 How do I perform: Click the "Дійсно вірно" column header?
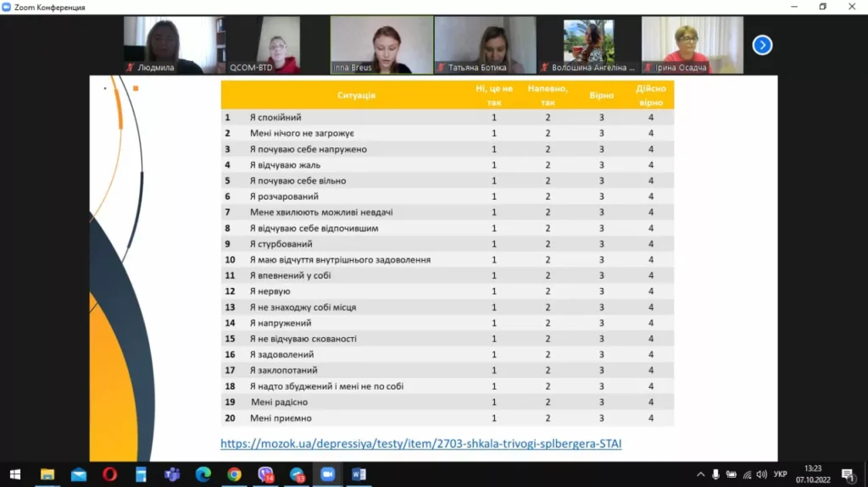coord(650,95)
